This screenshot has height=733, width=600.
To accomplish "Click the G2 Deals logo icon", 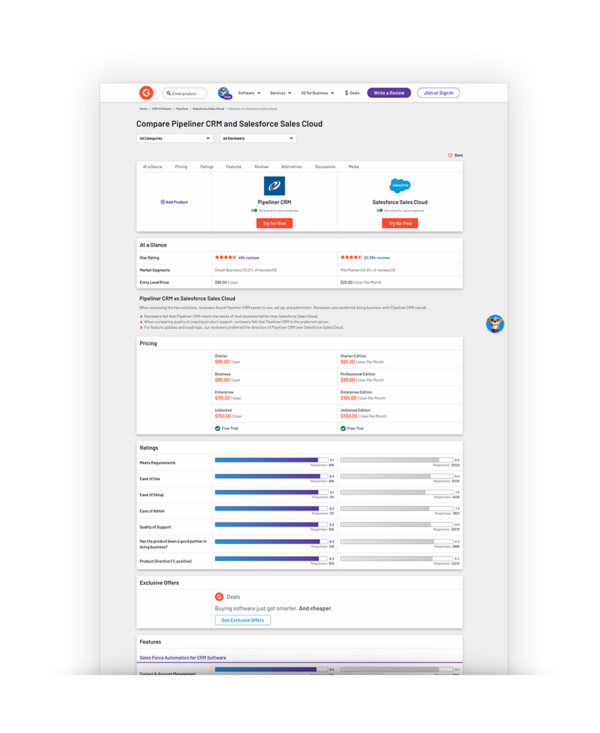I will click(219, 597).
